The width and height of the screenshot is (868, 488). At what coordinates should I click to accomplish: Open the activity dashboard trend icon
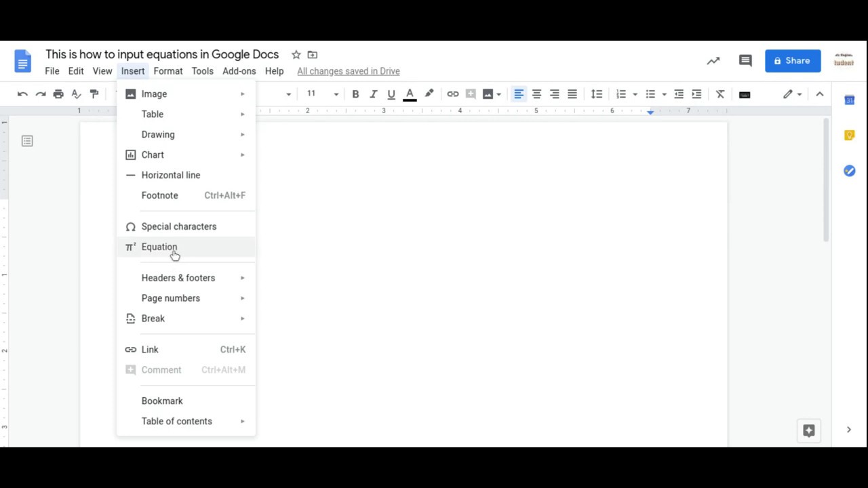pos(713,61)
